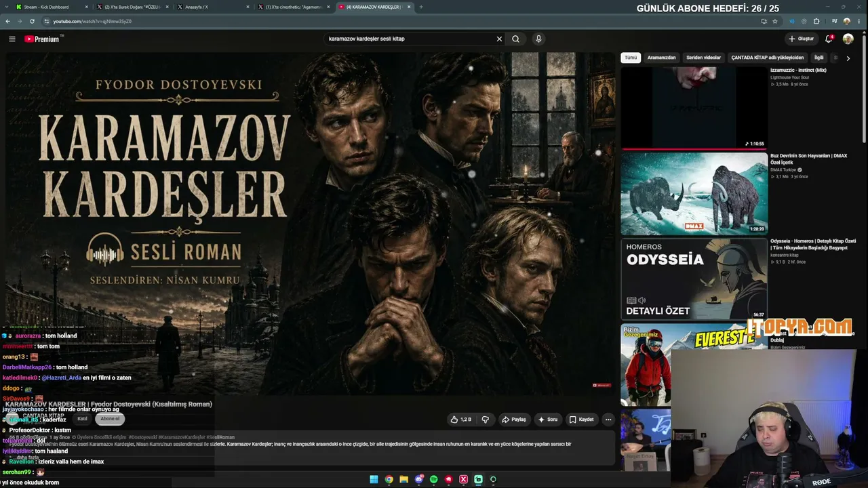The height and width of the screenshot is (488, 868).
Task: Select the Tümü filter chip
Action: point(631,58)
